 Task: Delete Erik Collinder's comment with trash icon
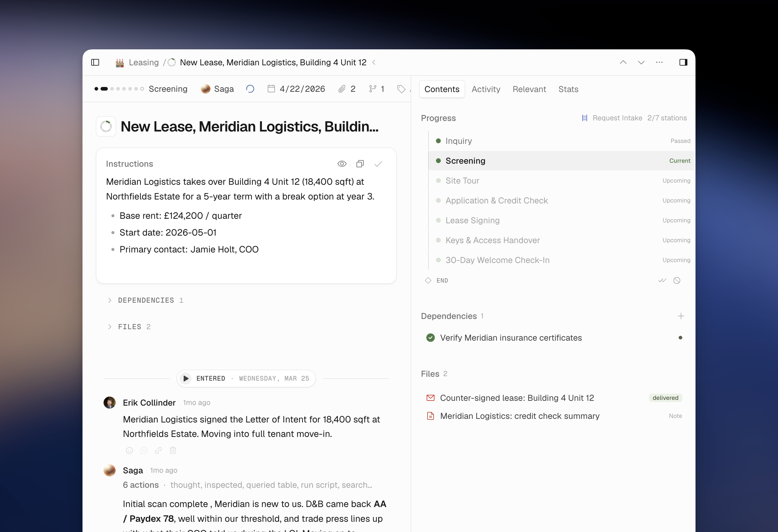(x=173, y=450)
